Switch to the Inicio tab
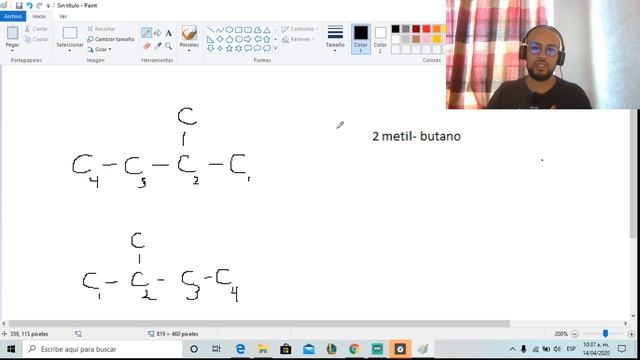The height and width of the screenshot is (360, 640). tap(39, 16)
